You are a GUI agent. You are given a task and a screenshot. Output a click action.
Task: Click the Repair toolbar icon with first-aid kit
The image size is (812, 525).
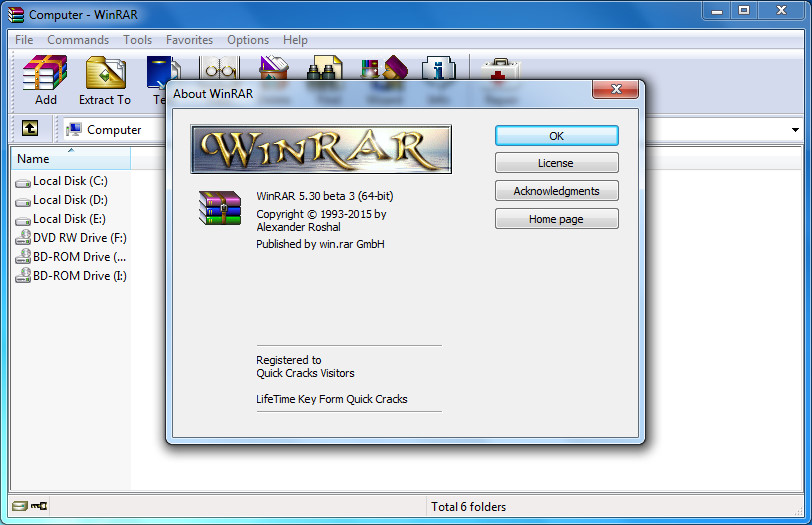499,69
